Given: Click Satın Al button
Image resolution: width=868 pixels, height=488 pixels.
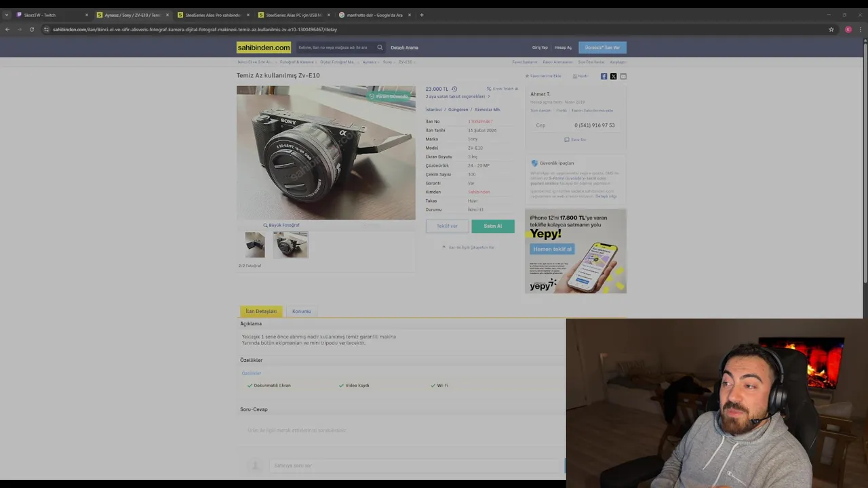Looking at the screenshot, I should click(x=493, y=226).
